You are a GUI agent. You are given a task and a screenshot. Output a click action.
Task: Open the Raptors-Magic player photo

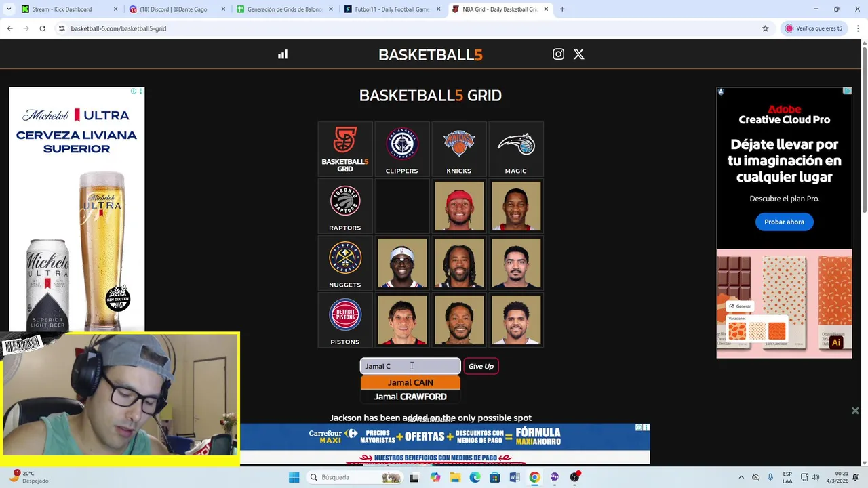(x=515, y=207)
